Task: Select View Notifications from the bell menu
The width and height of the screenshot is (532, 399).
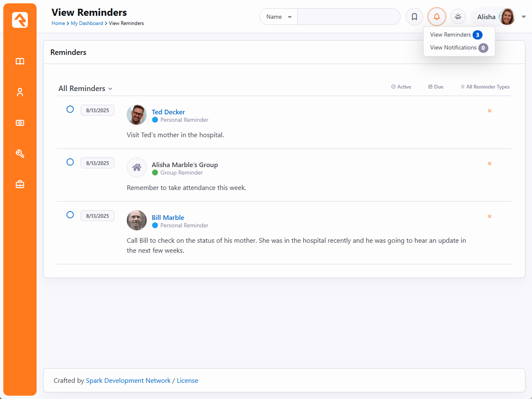Action: tap(453, 48)
